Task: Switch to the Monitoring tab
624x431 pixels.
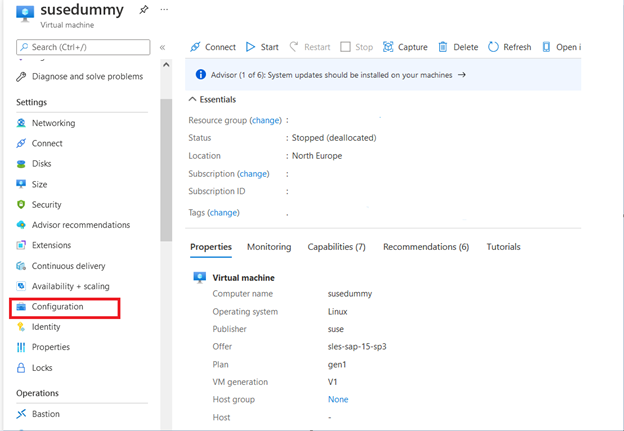Action: click(x=269, y=247)
